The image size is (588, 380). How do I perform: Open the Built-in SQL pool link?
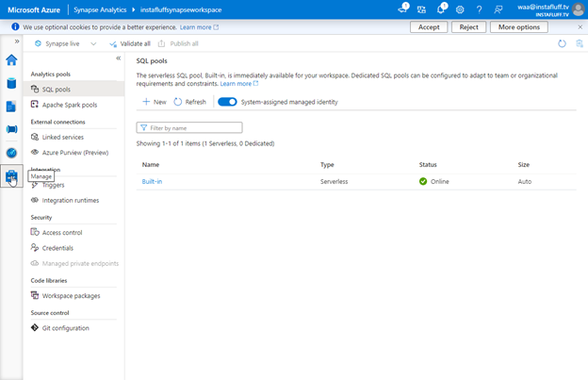click(x=152, y=182)
